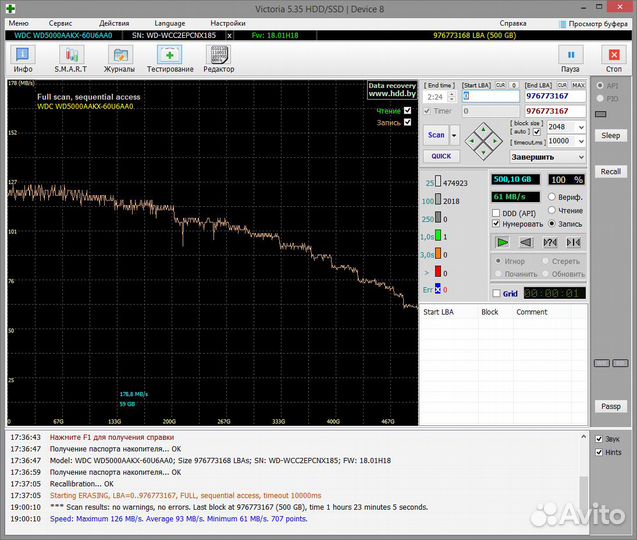Click the green forward play scan button
The image size is (637, 540).
click(x=502, y=242)
